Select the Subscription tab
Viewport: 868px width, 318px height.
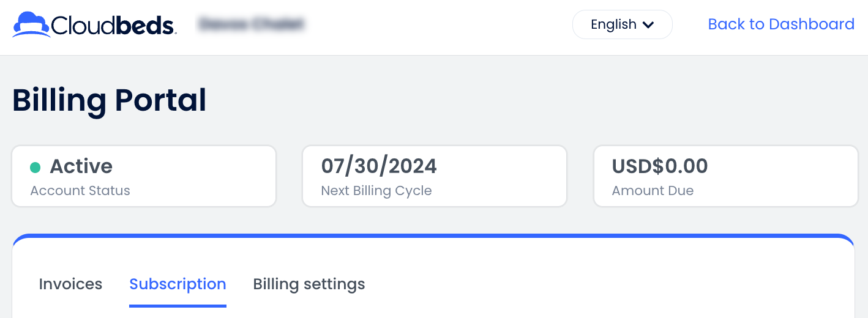pos(178,284)
